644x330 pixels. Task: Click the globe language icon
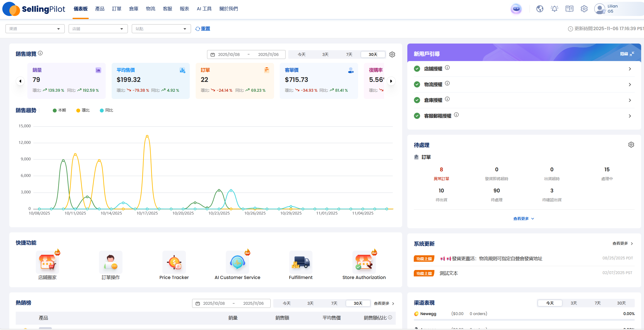pyautogui.click(x=540, y=9)
